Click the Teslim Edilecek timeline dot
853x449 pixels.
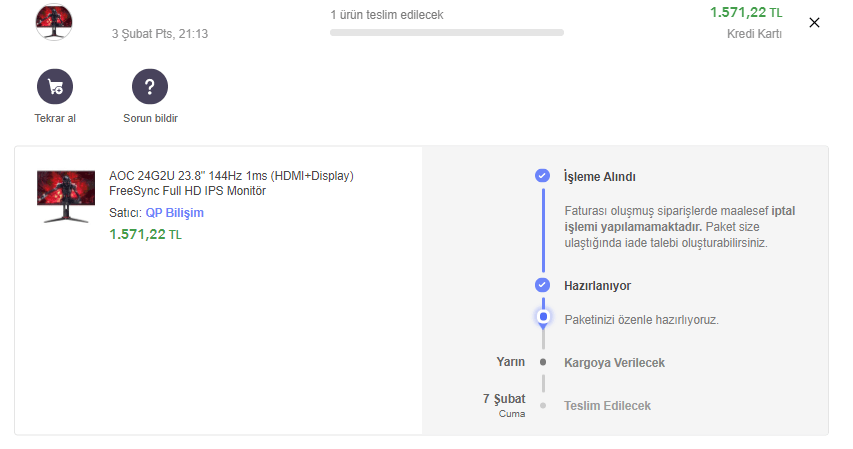(543, 406)
